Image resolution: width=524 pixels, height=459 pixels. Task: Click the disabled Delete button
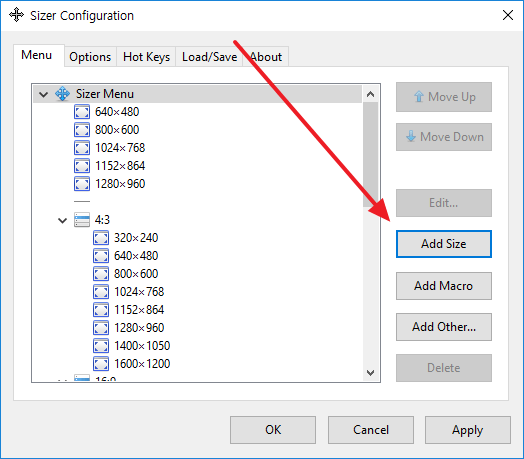click(x=444, y=368)
